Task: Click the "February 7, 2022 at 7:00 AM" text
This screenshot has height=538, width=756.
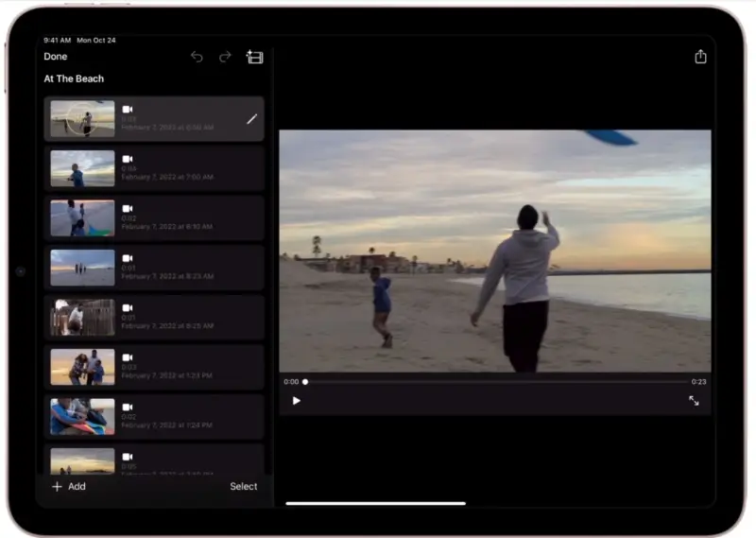Action: 167,177
